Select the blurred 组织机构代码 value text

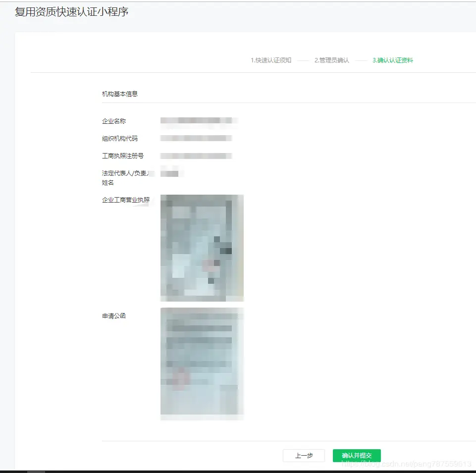pyautogui.click(x=195, y=138)
